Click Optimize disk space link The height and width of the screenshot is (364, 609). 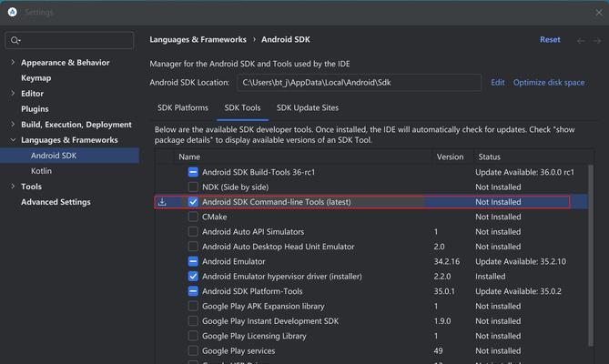pos(549,82)
